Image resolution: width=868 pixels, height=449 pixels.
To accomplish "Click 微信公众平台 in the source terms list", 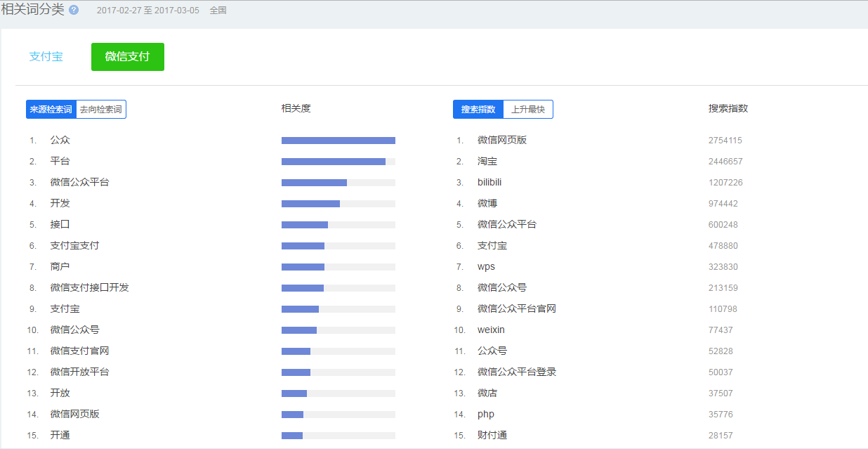I will [80, 183].
